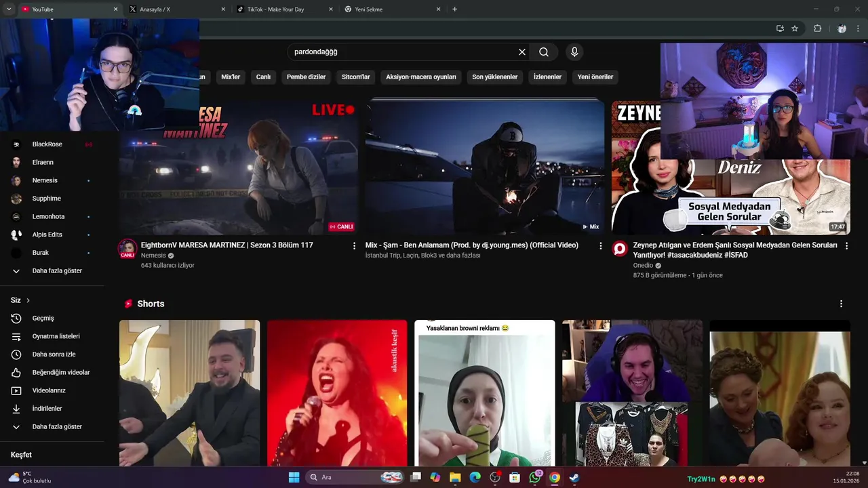
Task: Bookmark this page with star icon
Action: click(x=795, y=28)
